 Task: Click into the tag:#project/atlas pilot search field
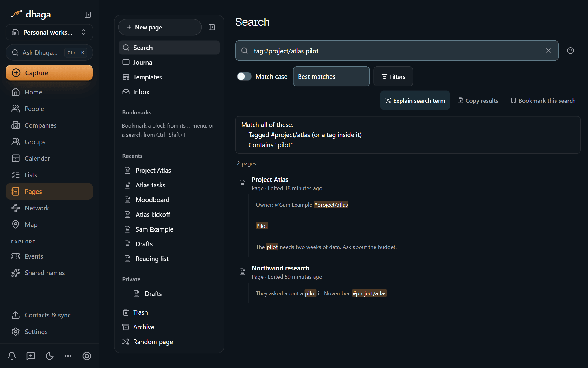tap(397, 51)
